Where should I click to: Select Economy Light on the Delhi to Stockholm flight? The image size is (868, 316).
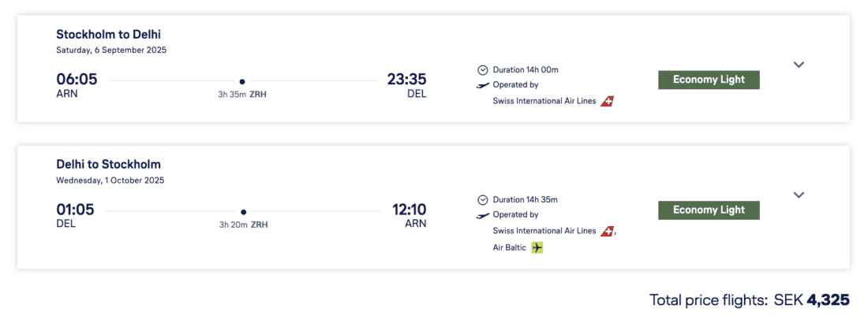click(709, 210)
